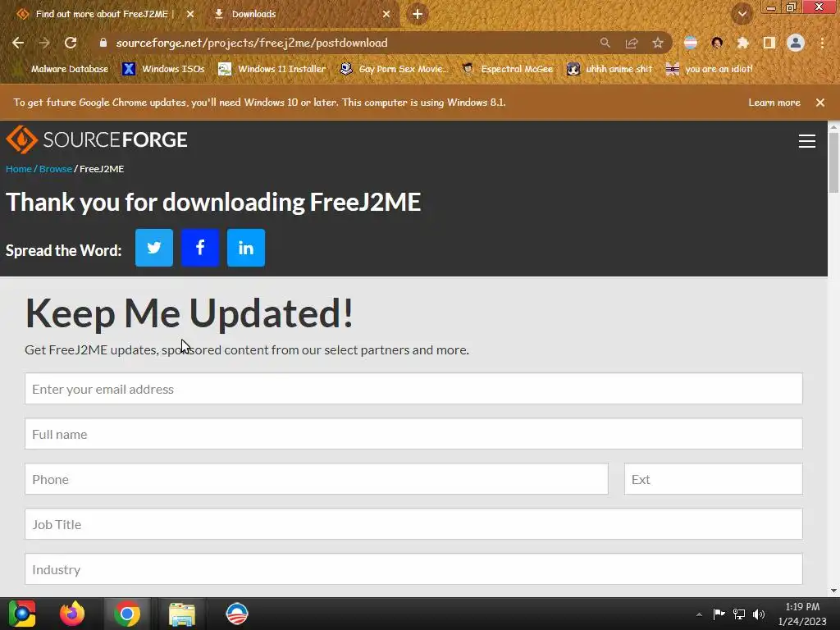Open the tab search dropdown arrow
840x630 pixels.
coord(742,14)
